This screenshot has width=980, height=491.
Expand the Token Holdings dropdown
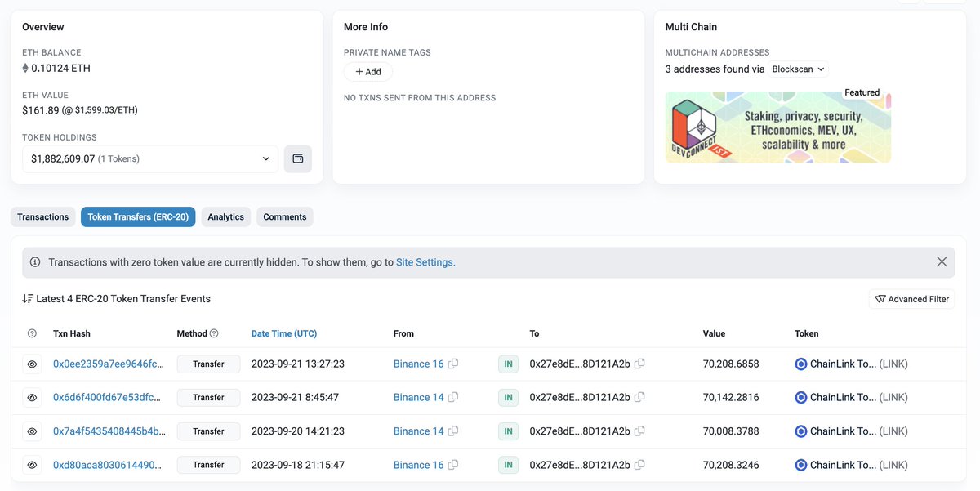click(x=265, y=158)
